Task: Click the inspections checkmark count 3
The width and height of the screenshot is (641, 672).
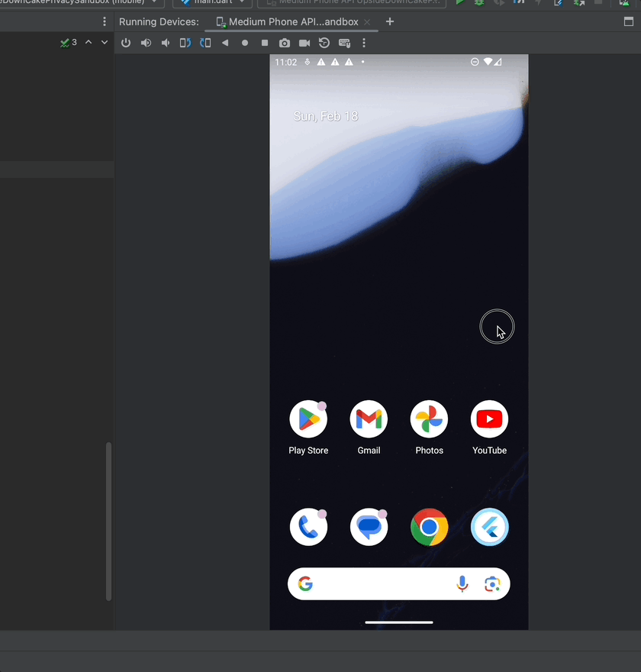Action: pyautogui.click(x=69, y=43)
